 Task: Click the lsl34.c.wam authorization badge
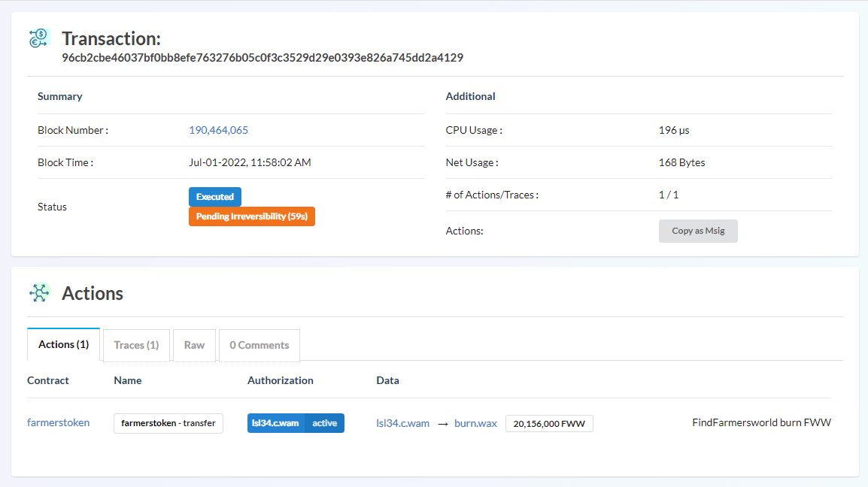coord(276,423)
